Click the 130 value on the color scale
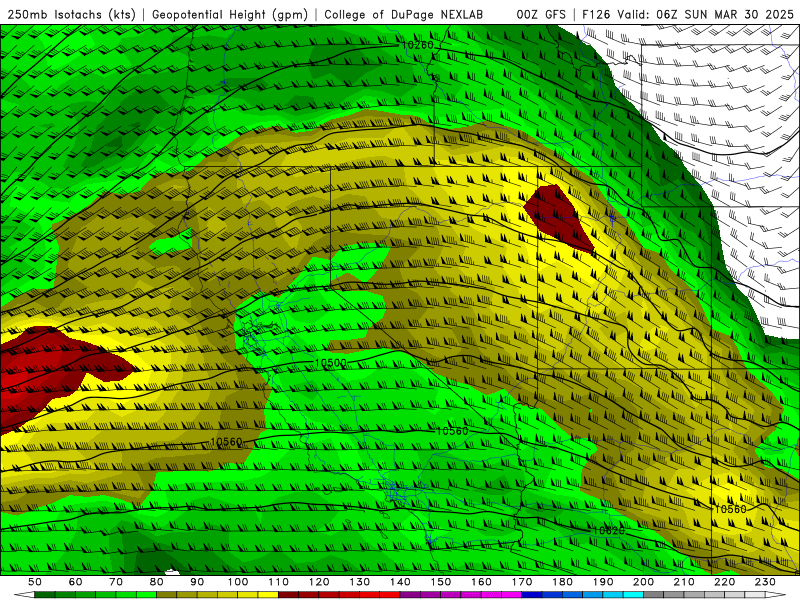Screen dimensions: 800x600 [x=360, y=582]
